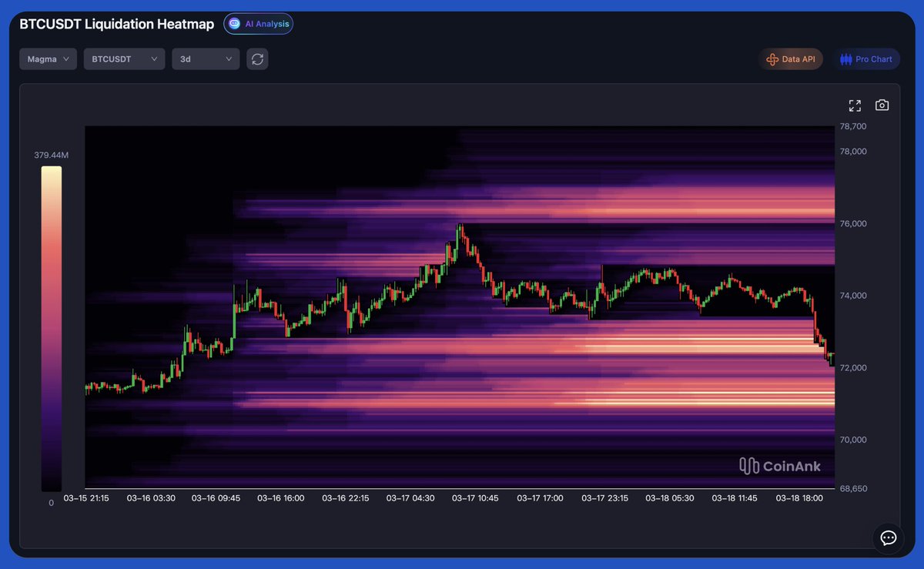Click the CoinAnk watermark logo
The image size is (924, 569).
[x=779, y=466]
